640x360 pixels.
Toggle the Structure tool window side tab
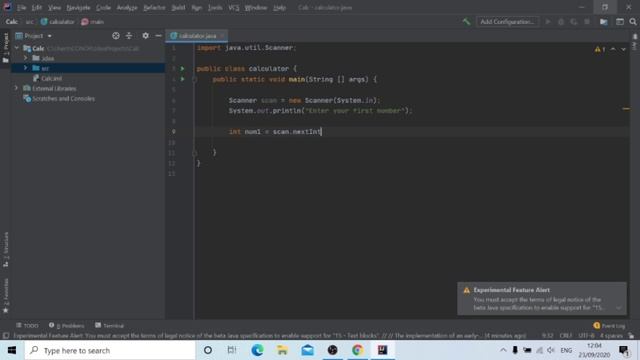click(6, 249)
